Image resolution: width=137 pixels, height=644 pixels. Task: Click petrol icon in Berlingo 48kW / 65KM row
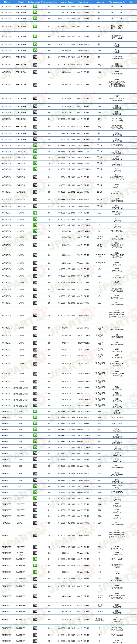(35, 12)
